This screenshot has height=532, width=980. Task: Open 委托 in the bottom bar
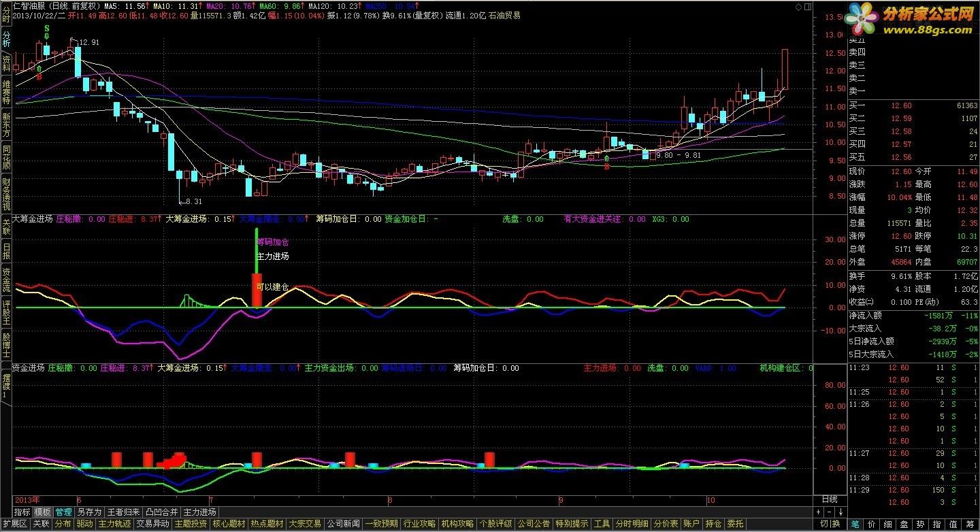(x=735, y=524)
